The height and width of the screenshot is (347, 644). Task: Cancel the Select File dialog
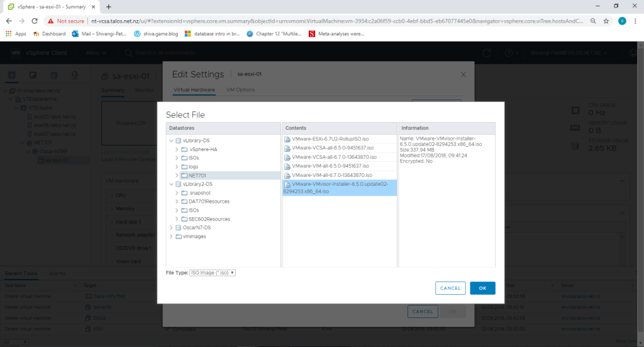[450, 288]
